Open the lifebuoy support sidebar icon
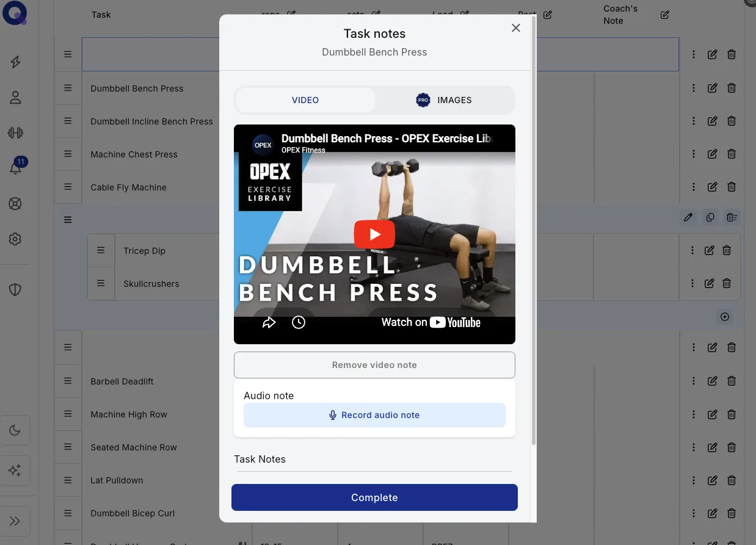756x545 pixels. (x=15, y=204)
